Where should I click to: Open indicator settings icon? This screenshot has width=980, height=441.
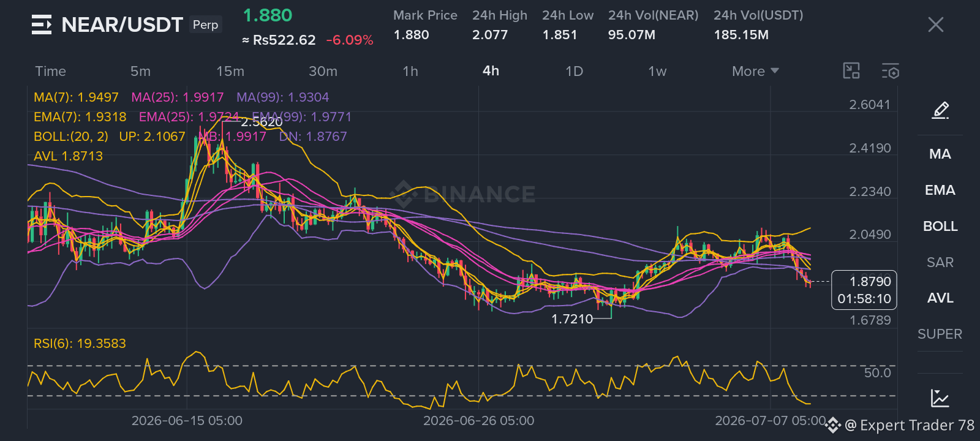click(891, 71)
